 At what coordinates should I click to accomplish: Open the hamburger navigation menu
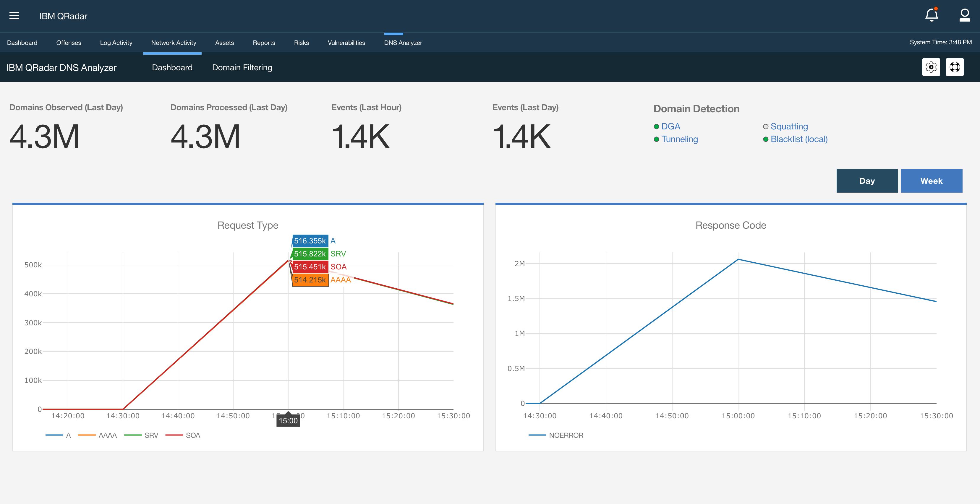14,16
